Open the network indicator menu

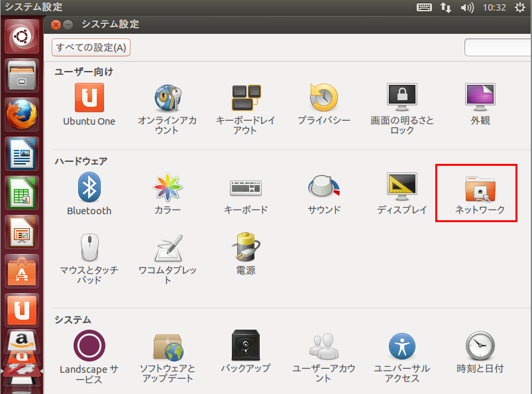(446, 7)
